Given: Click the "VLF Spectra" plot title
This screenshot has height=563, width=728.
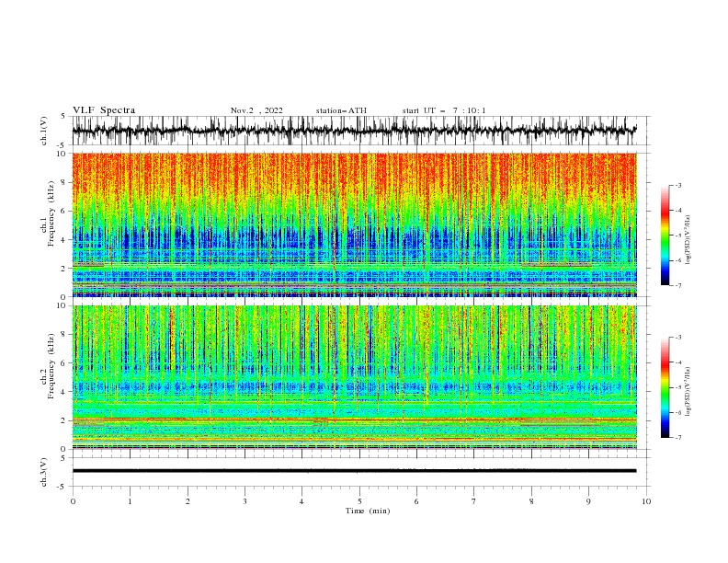Looking at the screenshot, I should pos(104,110).
